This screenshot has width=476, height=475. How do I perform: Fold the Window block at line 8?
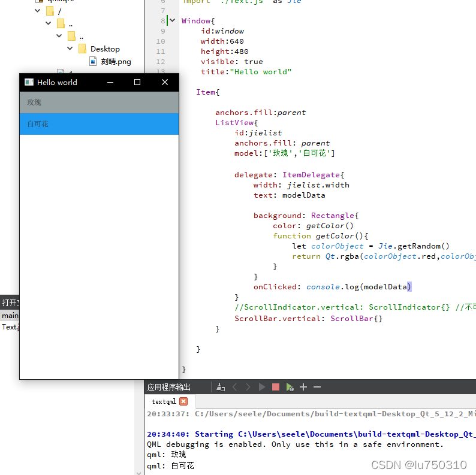(x=173, y=20)
